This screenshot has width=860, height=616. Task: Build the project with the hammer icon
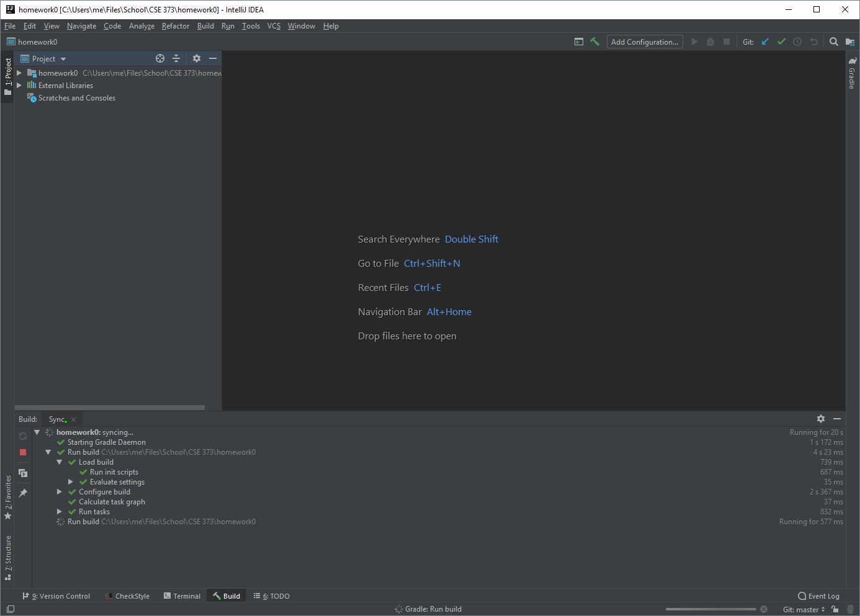tap(594, 42)
